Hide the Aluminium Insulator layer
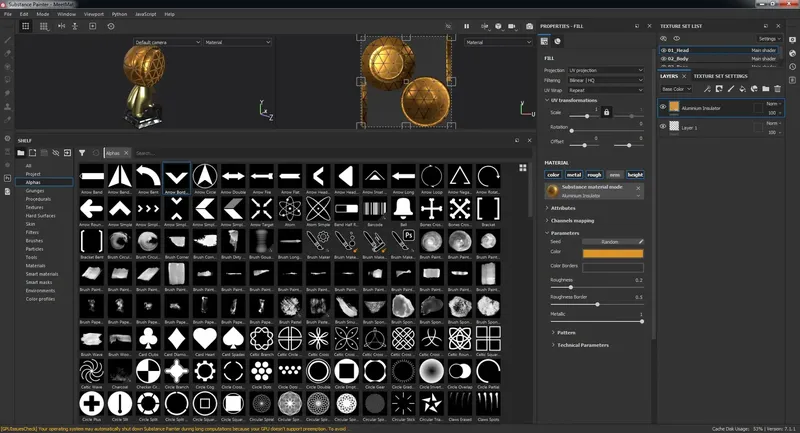 pyautogui.click(x=663, y=106)
